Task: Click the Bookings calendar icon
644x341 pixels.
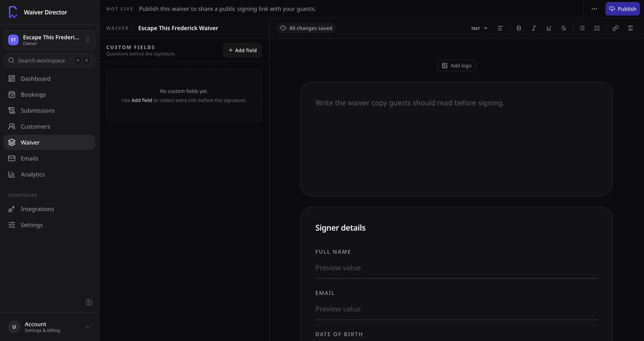Action: pyautogui.click(x=12, y=94)
